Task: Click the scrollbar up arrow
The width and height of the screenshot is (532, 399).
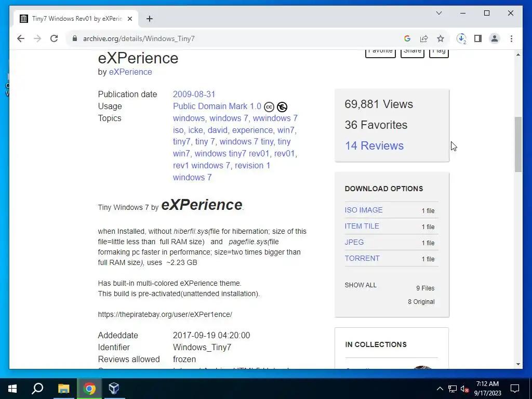Action: pyautogui.click(x=518, y=54)
